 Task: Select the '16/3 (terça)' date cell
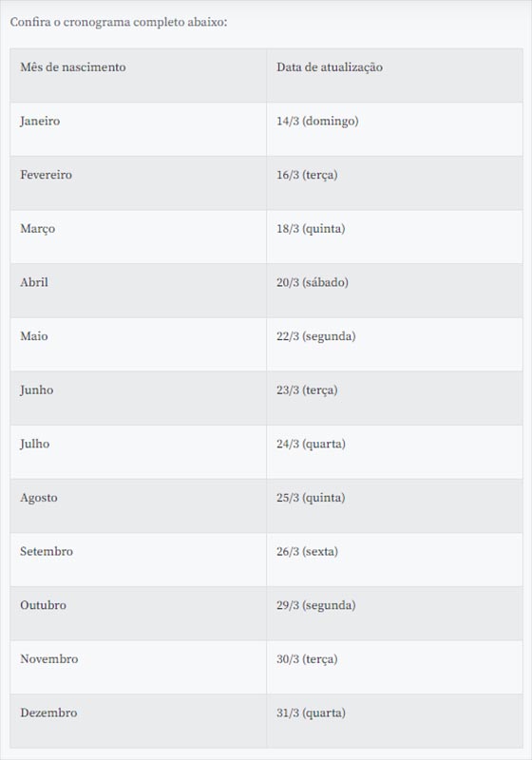[x=394, y=182]
